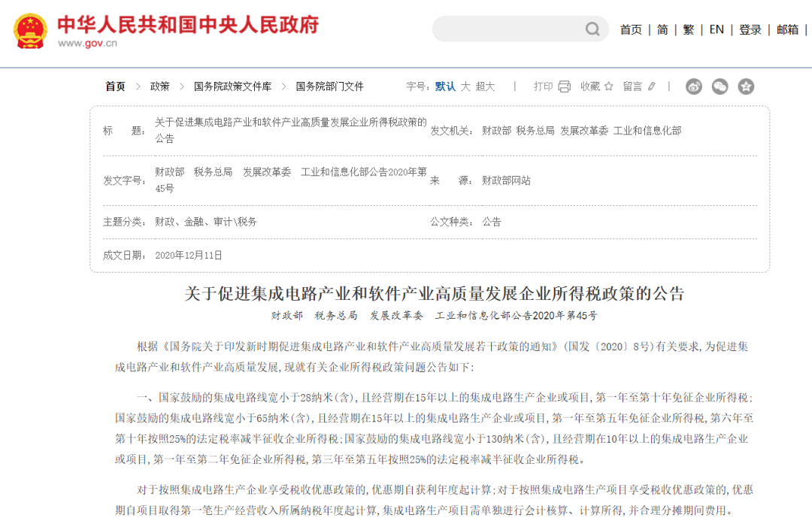Click the search magnifier icon
812x530 pixels.
pyautogui.click(x=592, y=29)
